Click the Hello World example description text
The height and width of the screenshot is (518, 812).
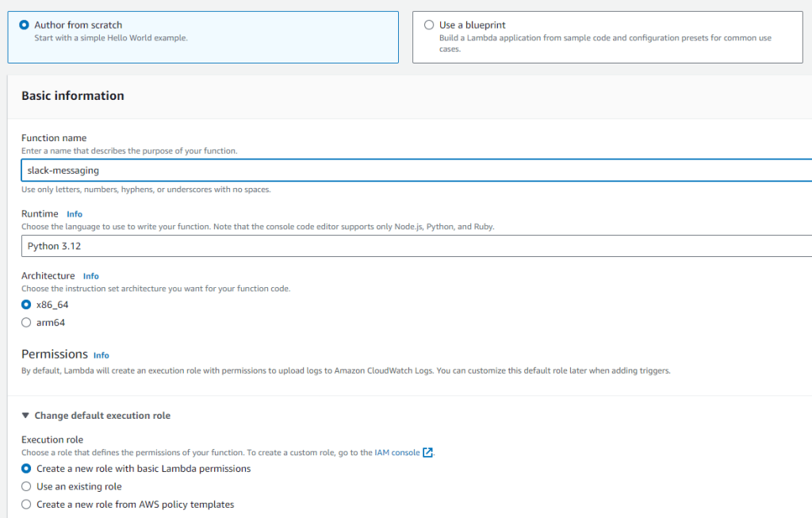click(111, 38)
